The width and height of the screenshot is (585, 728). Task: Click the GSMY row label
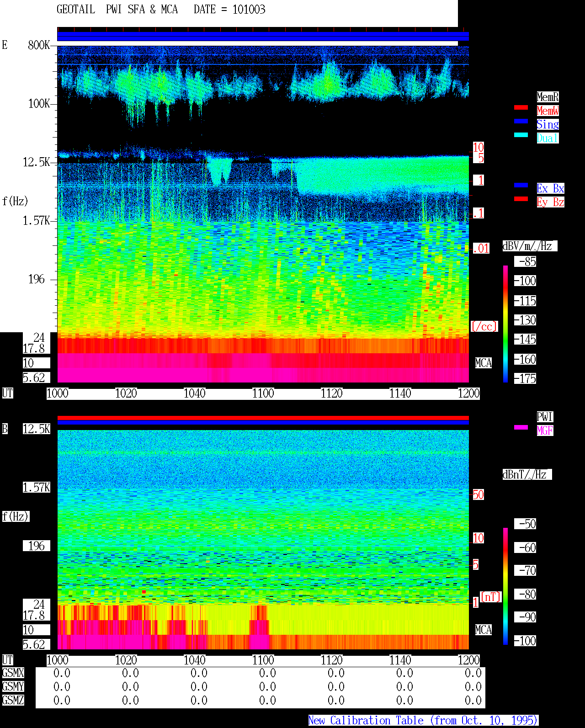[13, 686]
